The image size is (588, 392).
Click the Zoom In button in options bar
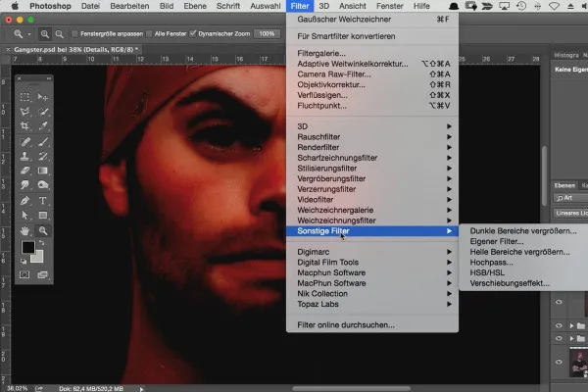(45, 34)
